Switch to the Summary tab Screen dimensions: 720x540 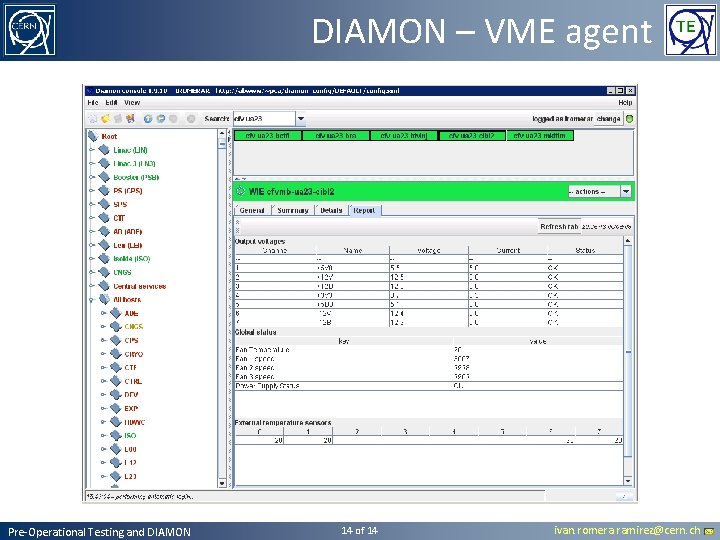pos(292,210)
